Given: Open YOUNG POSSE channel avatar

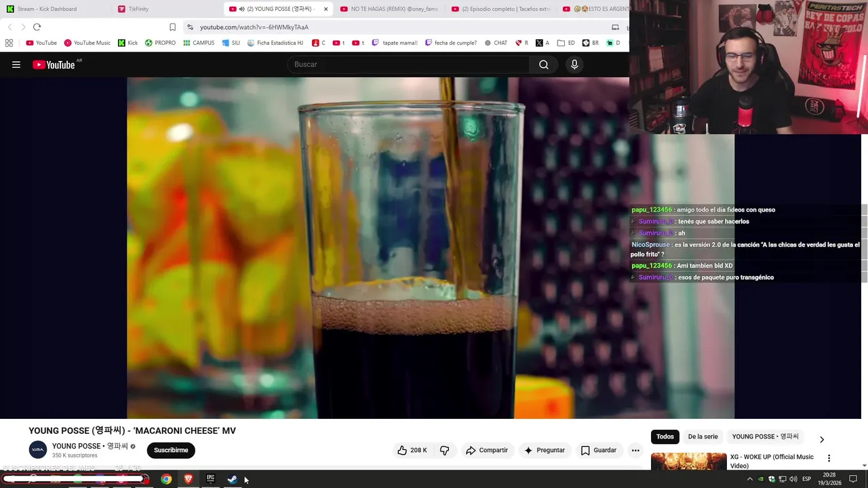Looking at the screenshot, I should (x=38, y=449).
